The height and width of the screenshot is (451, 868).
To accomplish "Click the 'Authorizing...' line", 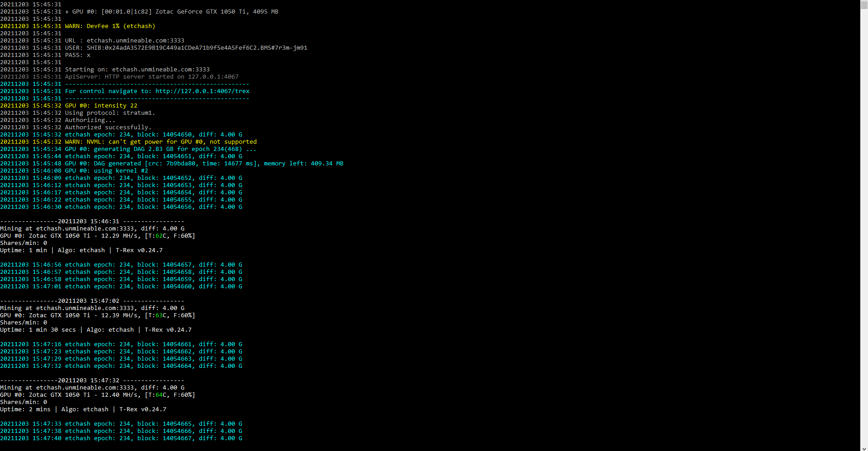I will (x=58, y=120).
